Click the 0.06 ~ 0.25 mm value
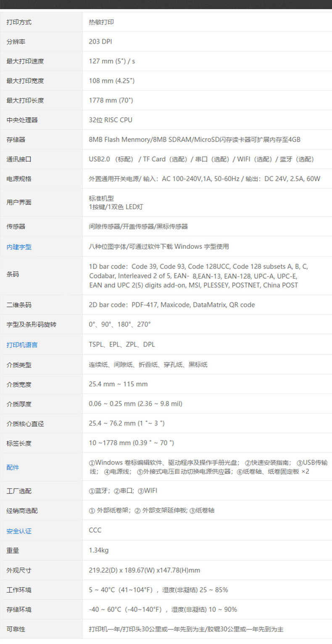Screen dimensions: 332x644 coord(135,404)
